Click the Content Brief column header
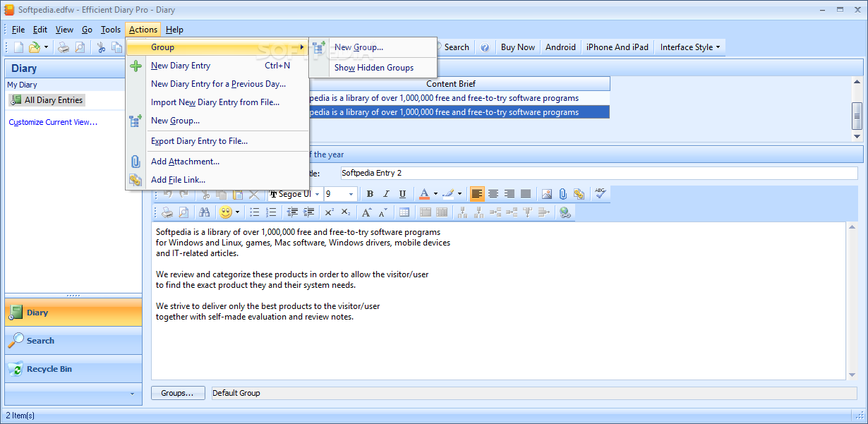The image size is (868, 424). click(451, 84)
